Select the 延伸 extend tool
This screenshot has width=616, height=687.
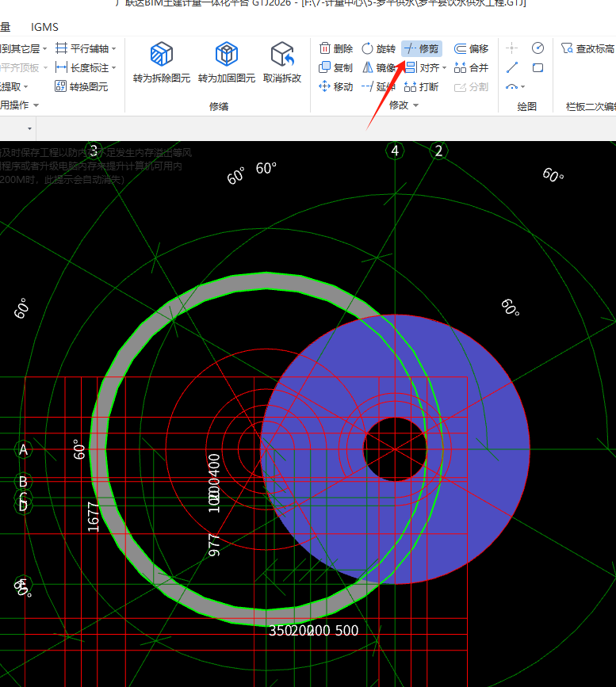(379, 86)
